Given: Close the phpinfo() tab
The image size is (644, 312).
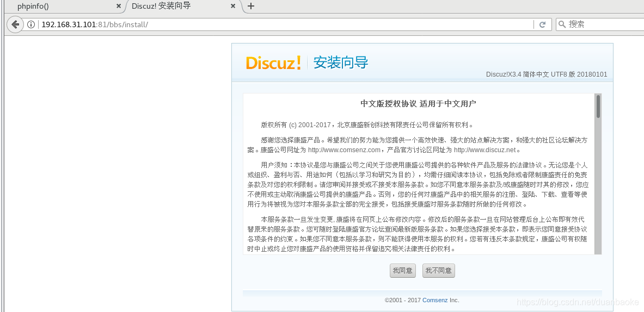Looking at the screenshot, I should [x=119, y=6].
